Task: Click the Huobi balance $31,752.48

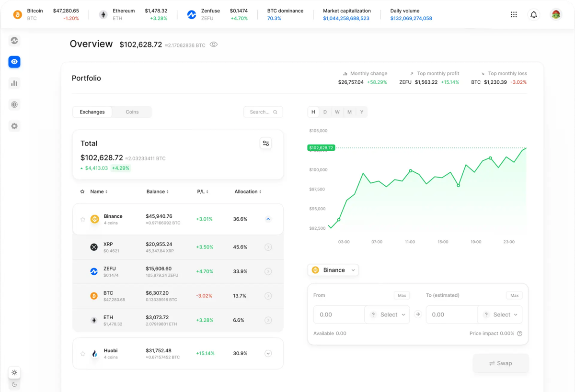Action: (x=159, y=350)
